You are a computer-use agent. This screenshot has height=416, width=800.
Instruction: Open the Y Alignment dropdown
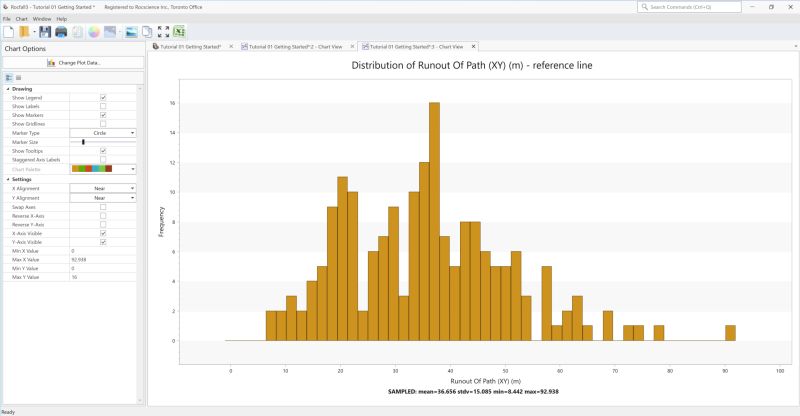pyautogui.click(x=103, y=198)
